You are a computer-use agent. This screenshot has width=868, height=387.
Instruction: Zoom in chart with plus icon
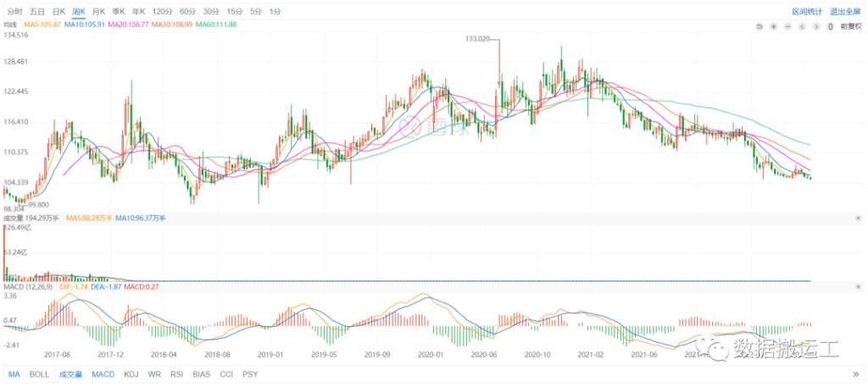(x=774, y=26)
